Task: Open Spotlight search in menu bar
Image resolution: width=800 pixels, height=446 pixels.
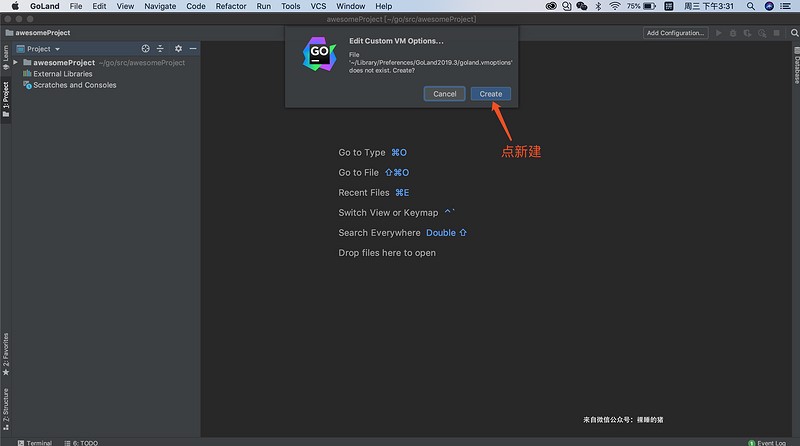Action: click(751, 6)
